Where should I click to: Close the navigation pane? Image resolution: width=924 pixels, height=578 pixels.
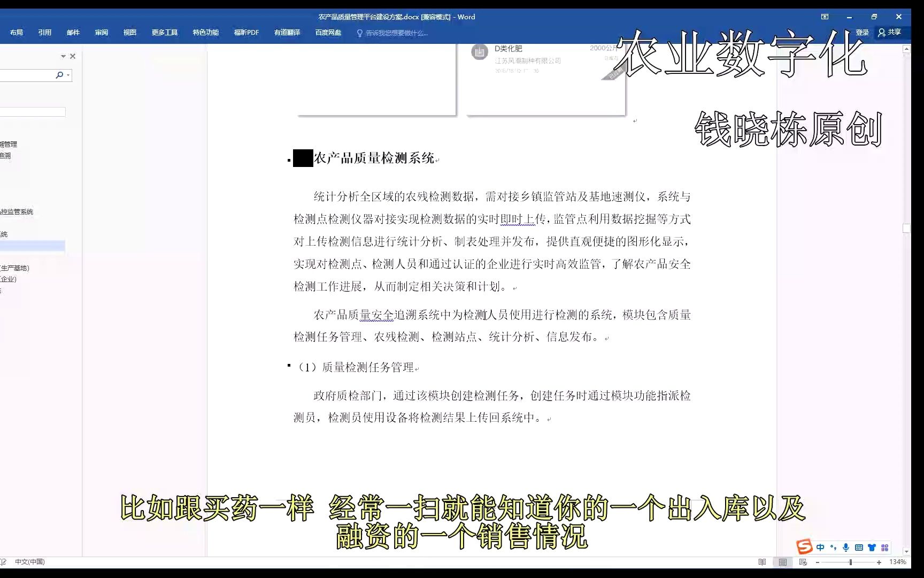[73, 56]
